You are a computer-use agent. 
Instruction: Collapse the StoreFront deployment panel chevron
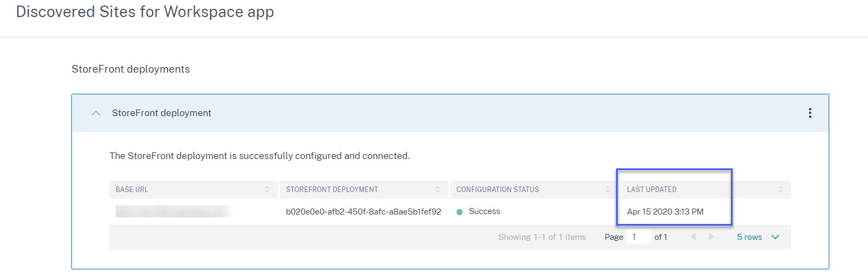(x=96, y=113)
